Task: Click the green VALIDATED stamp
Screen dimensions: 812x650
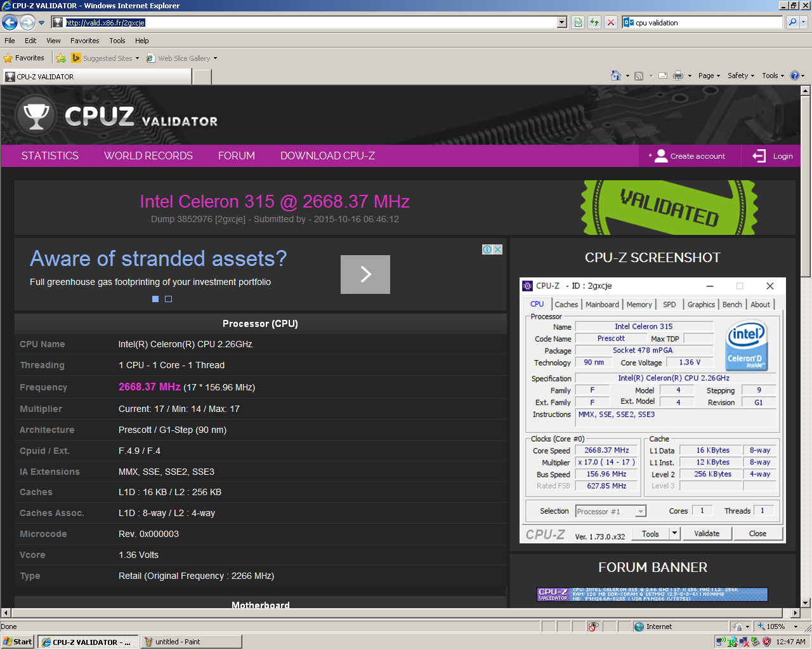Action: click(669, 208)
